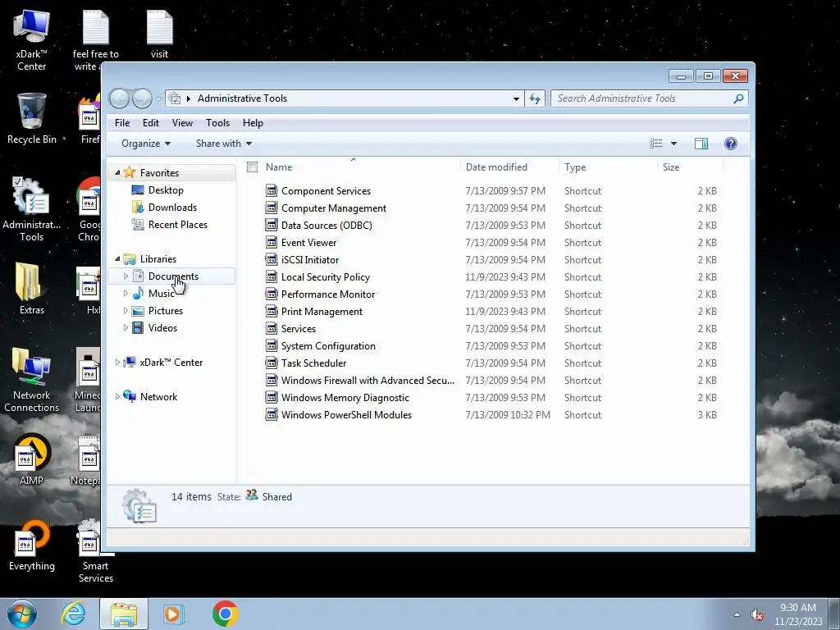840x630 pixels.
Task: Open the Tools menu
Action: click(x=217, y=123)
